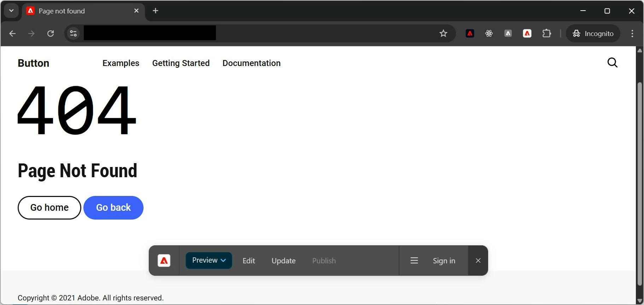Click the scrollbar up arrow

[639, 50]
